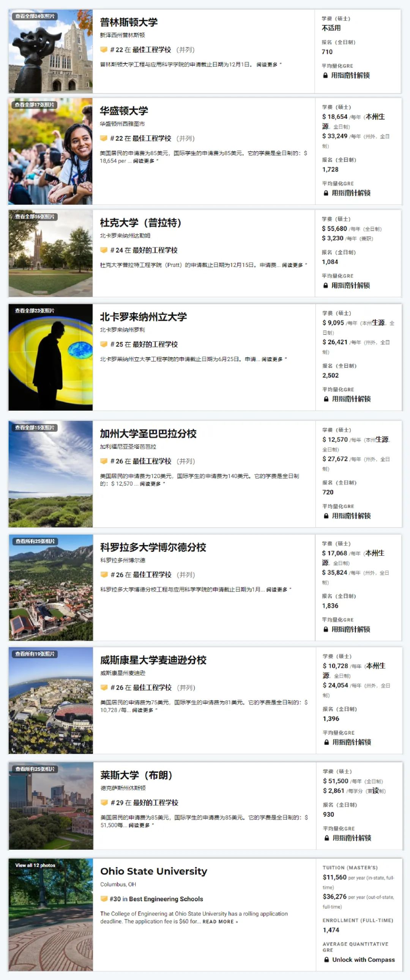Click the lock icon in the 杜克大学 card

pos(325,286)
